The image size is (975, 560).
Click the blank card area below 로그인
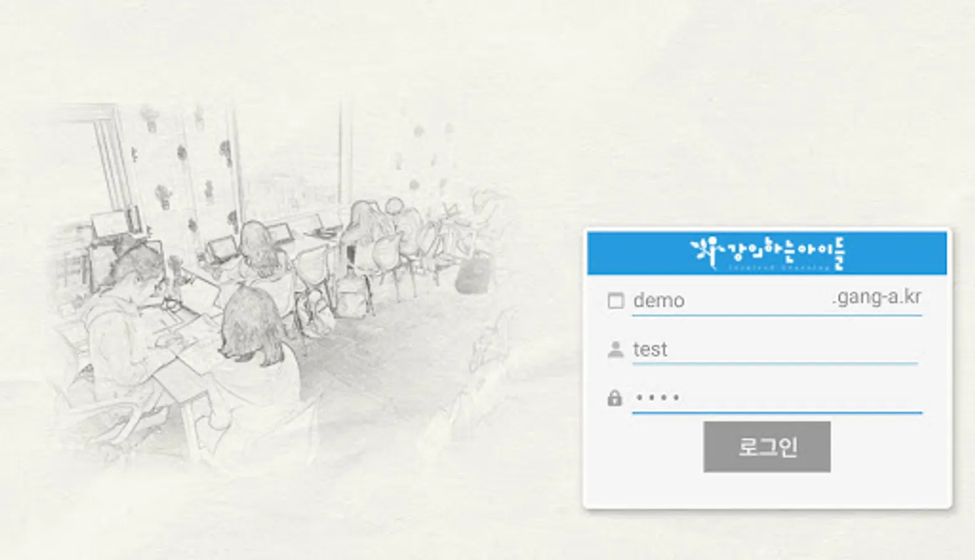click(767, 490)
